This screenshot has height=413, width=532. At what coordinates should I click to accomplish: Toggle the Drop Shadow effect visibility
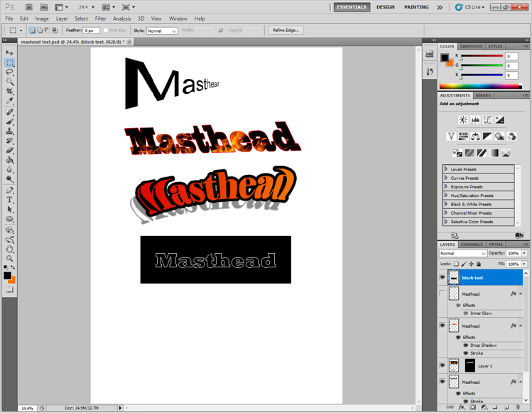click(466, 345)
